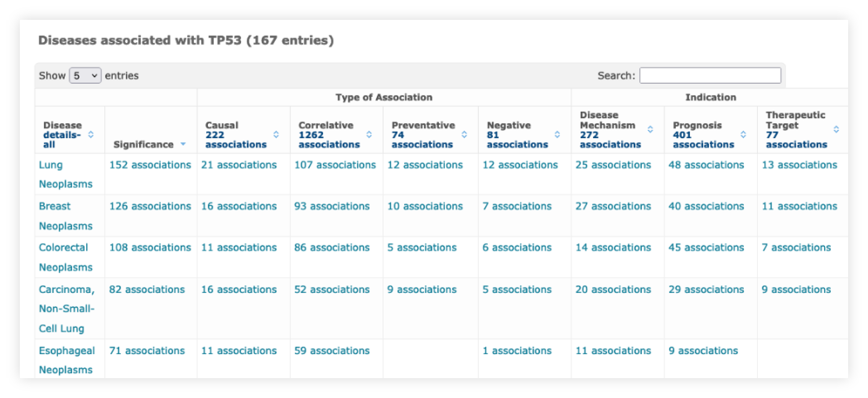This screenshot has width=868, height=398.
Task: Click 29 associations prognosis Non-Small-Cell Lung
Action: (706, 290)
